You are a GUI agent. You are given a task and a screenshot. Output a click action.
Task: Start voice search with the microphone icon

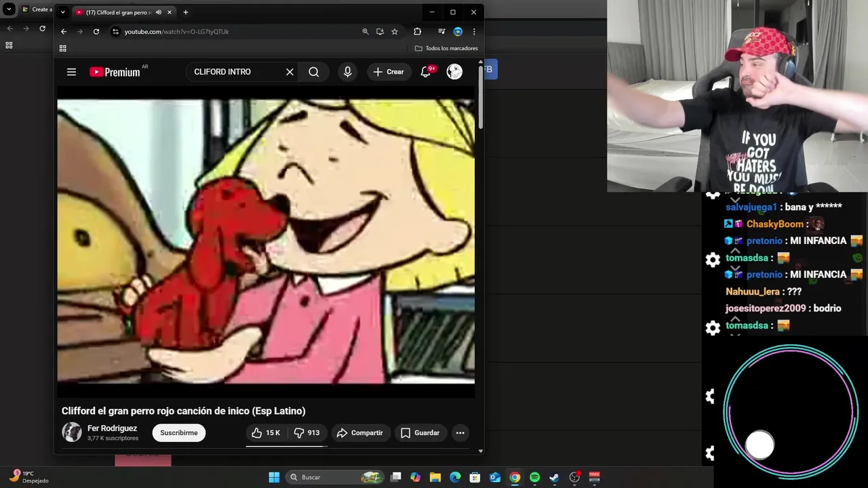[348, 72]
